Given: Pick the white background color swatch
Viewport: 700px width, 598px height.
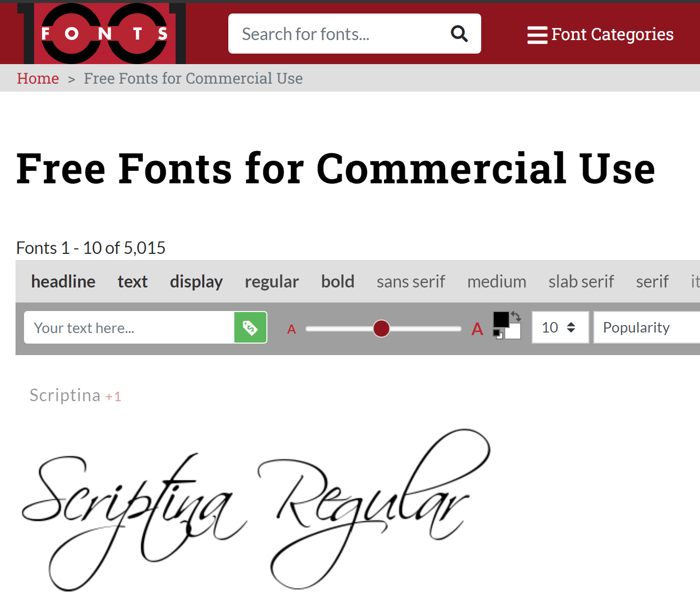Looking at the screenshot, I should coord(514,332).
